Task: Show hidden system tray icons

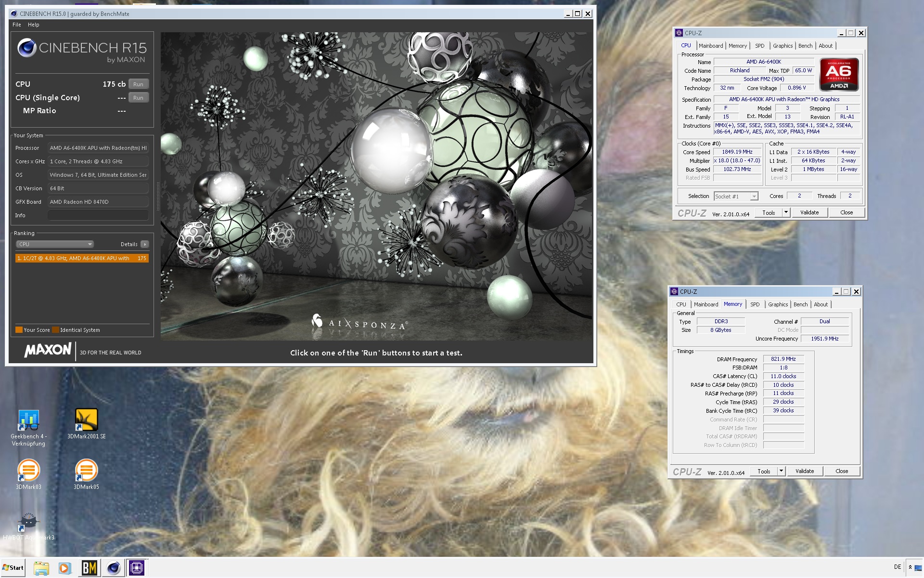Action: point(910,567)
